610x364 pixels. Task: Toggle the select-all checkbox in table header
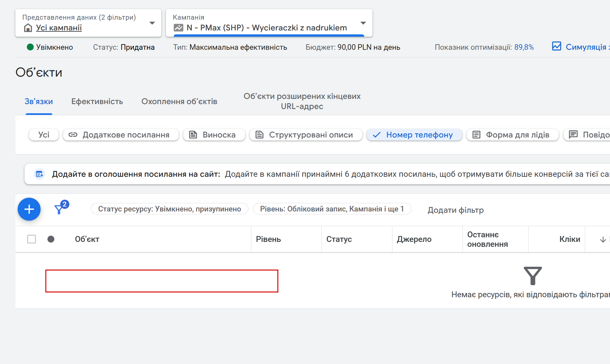pyautogui.click(x=32, y=239)
